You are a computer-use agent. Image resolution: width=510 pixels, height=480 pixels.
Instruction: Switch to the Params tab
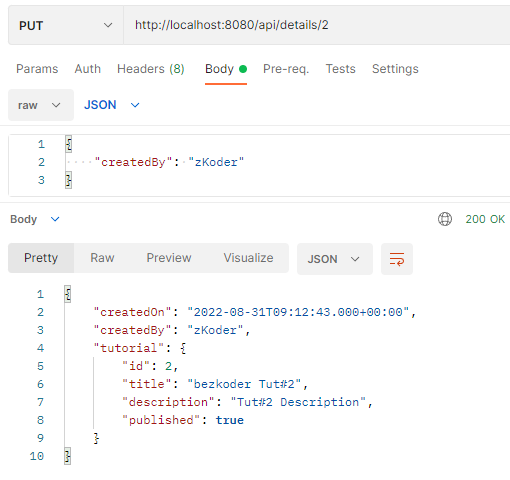(37, 69)
